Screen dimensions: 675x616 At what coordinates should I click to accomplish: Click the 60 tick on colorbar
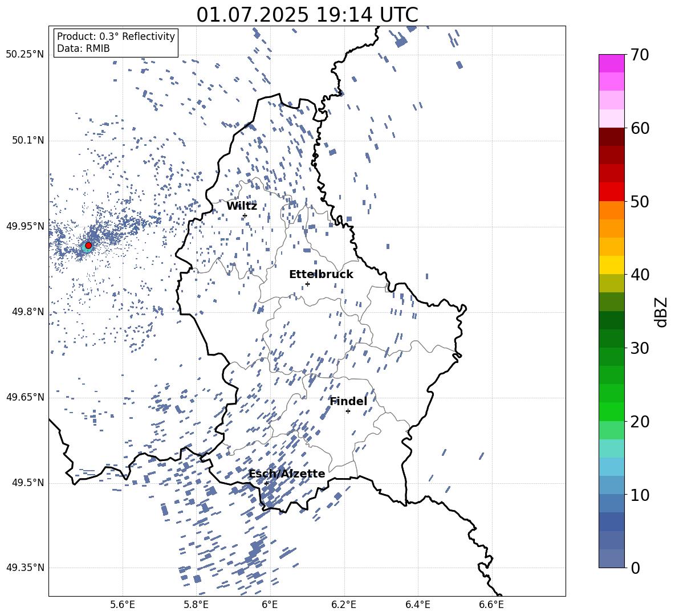tap(639, 128)
